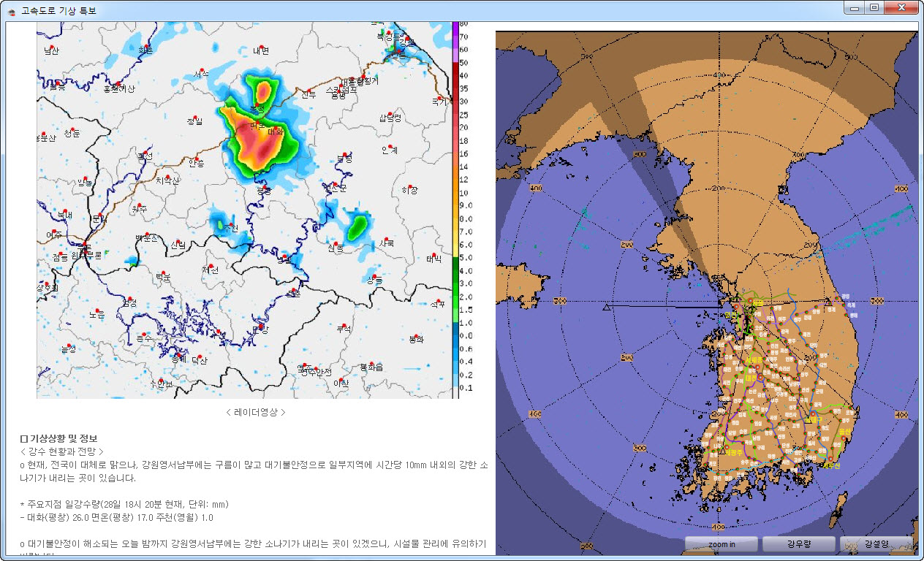Click the 노은 station label on the radar
This screenshot has width=924, height=561.
(x=96, y=315)
